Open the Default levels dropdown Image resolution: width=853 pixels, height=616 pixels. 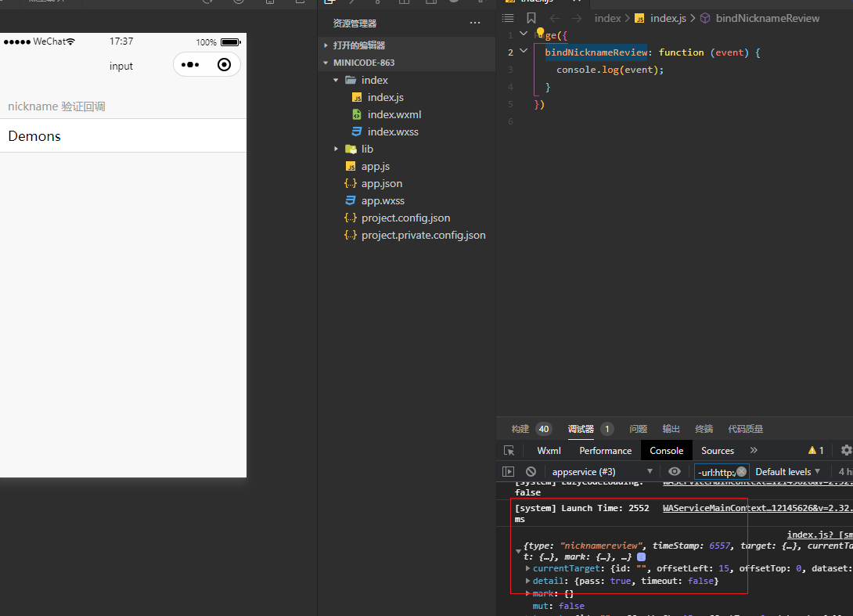788,471
